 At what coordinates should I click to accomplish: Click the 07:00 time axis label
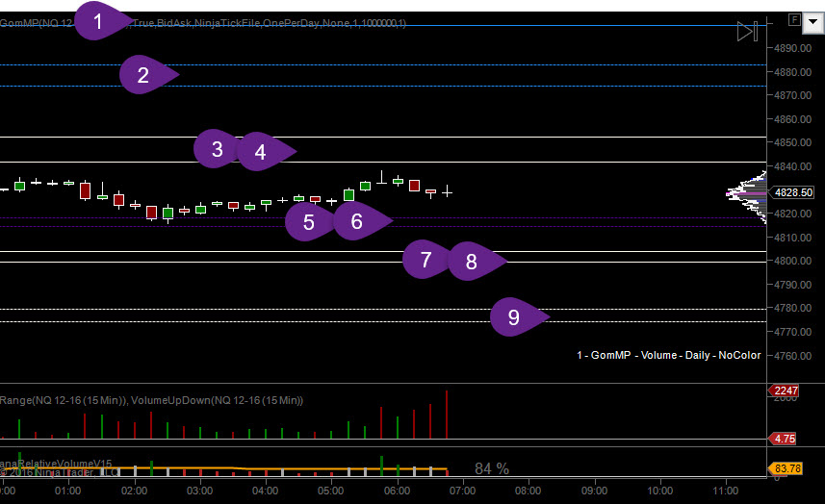tap(462, 491)
